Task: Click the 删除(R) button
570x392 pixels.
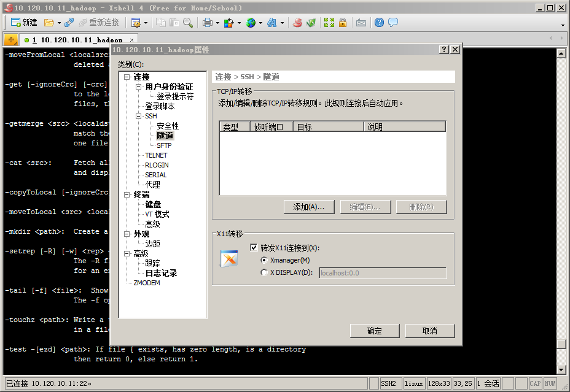Action: click(421, 207)
